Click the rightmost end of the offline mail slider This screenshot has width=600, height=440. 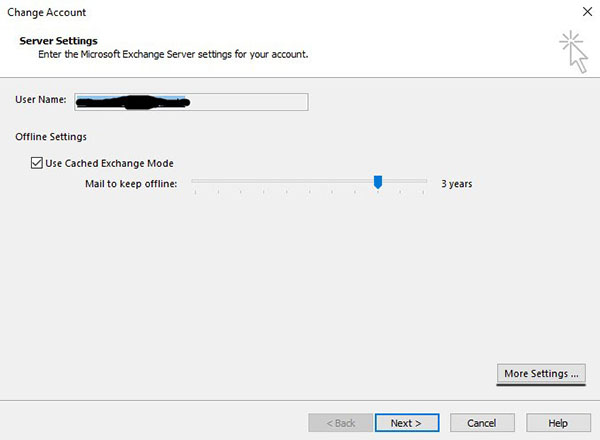pos(424,182)
